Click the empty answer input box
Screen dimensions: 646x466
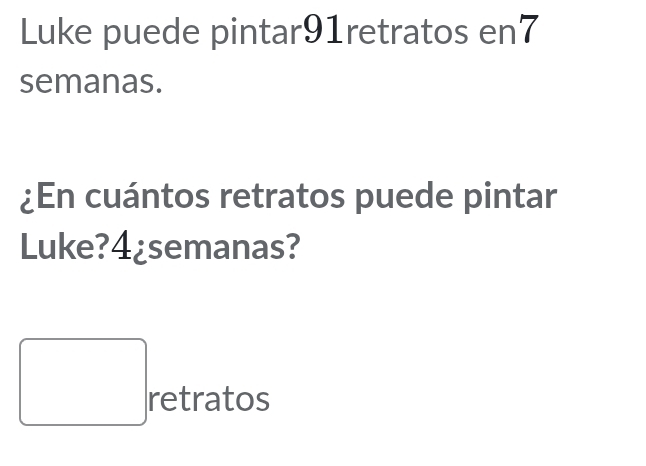click(83, 382)
